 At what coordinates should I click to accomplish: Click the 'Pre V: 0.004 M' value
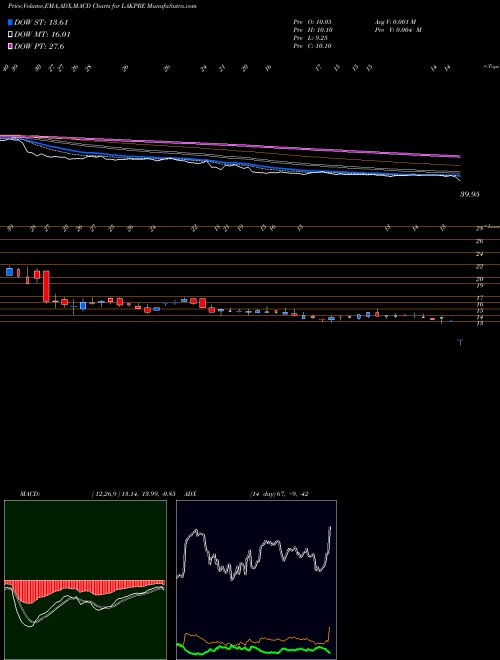coord(397,30)
